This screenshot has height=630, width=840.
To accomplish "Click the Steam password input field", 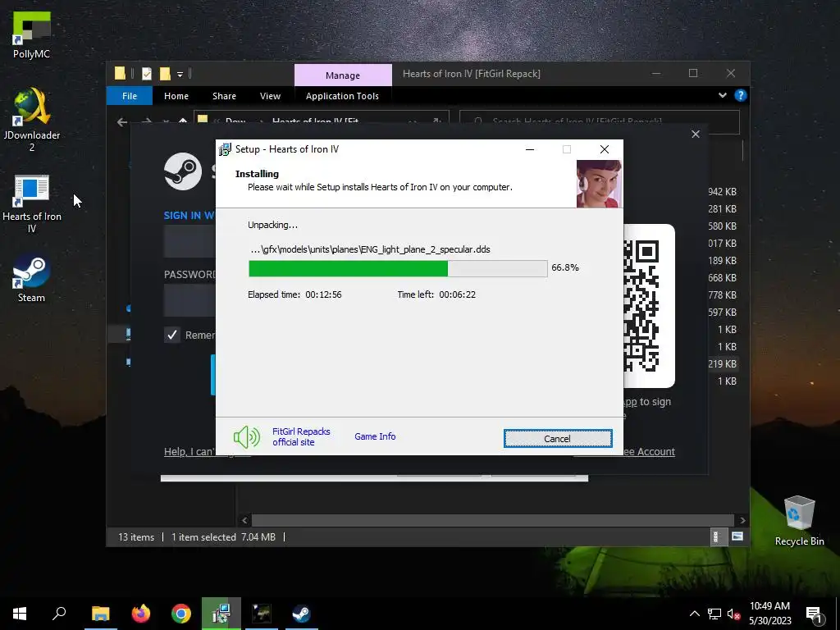I will pos(189,299).
